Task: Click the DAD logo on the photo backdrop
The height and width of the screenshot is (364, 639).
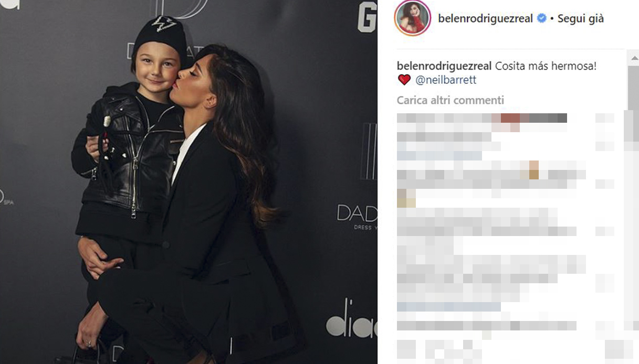Action: pyautogui.click(x=357, y=213)
